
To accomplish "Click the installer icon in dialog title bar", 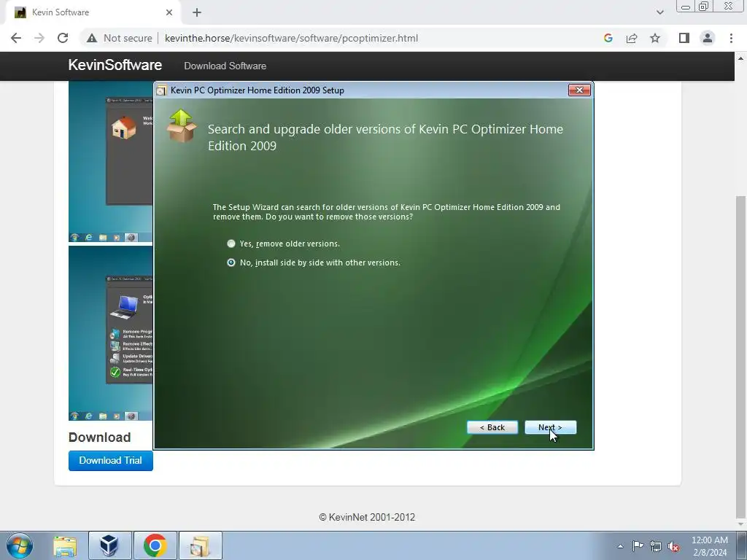I will tap(161, 90).
